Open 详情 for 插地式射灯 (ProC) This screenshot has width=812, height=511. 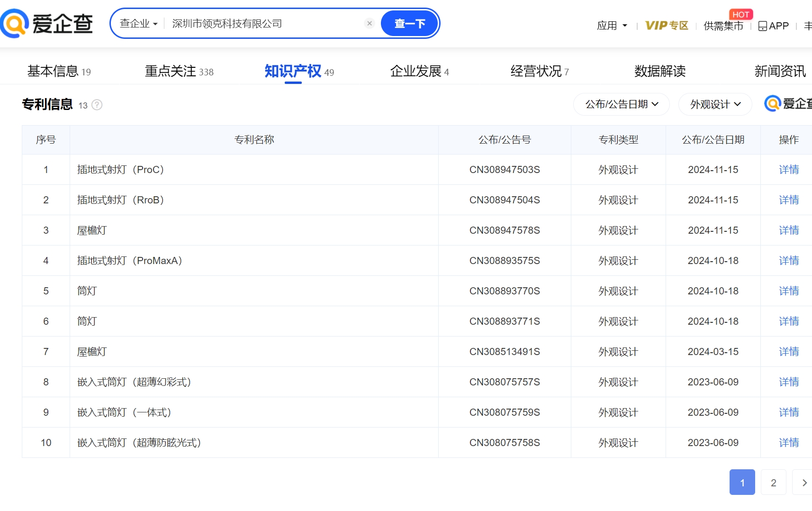pos(788,170)
